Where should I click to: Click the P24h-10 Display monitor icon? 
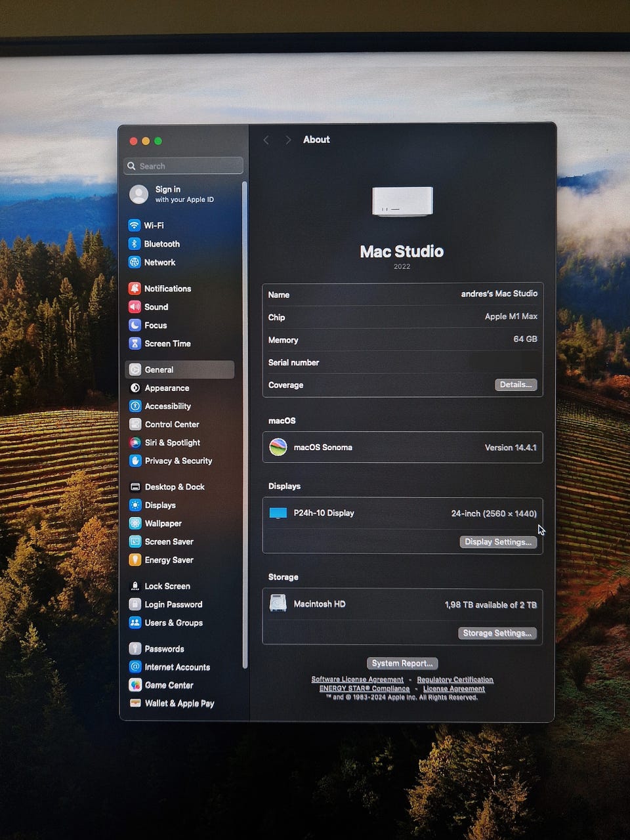coord(278,513)
